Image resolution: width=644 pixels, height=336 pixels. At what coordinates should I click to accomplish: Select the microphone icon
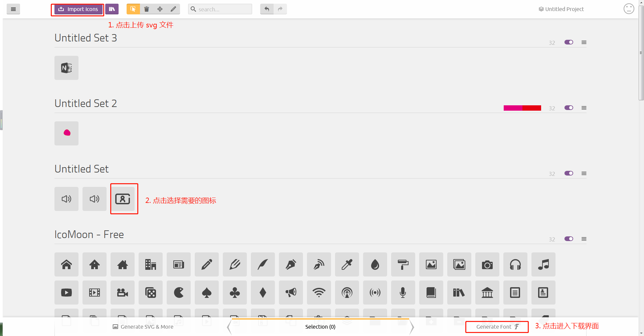click(x=403, y=293)
